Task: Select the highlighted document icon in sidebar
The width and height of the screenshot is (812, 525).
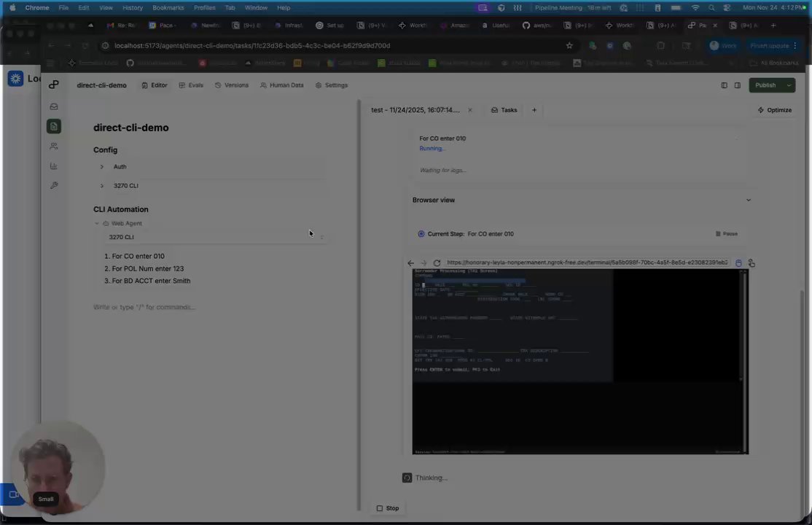Action: (x=54, y=126)
